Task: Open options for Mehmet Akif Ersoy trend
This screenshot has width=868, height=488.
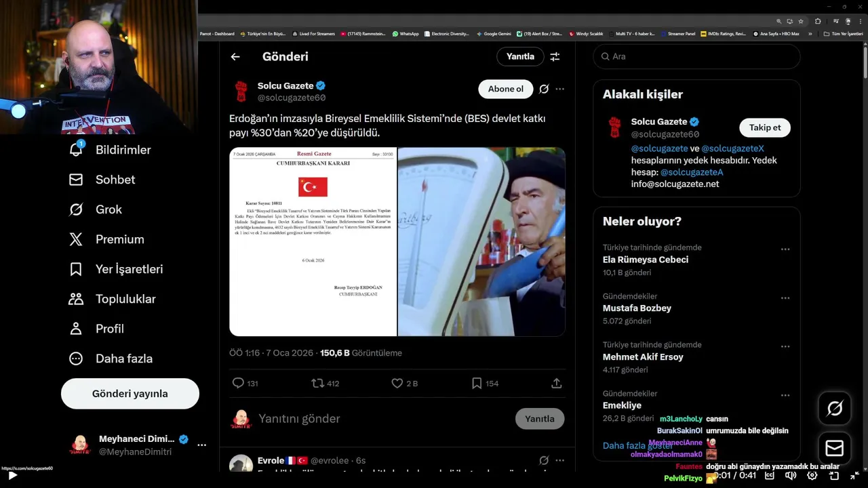Action: tap(785, 347)
